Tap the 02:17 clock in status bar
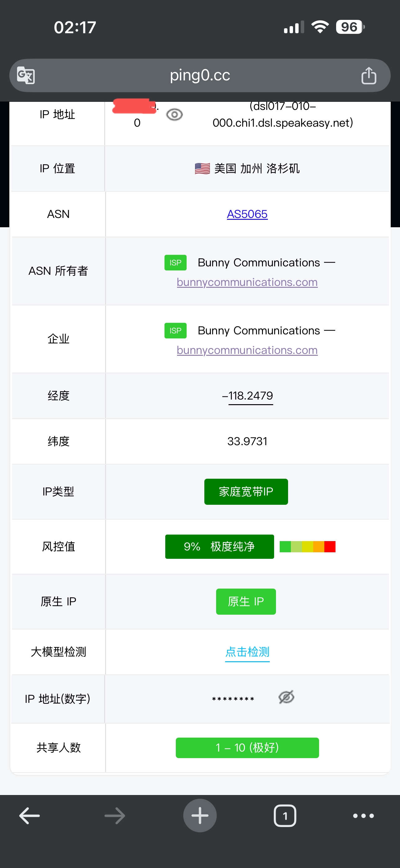This screenshot has width=400, height=868. point(75,27)
